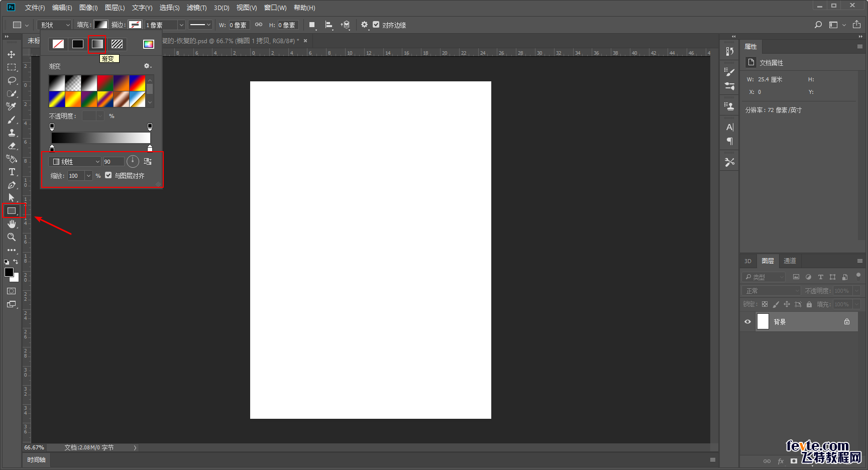Select the Pen tool
The width and height of the screenshot is (868, 470).
(x=11, y=185)
